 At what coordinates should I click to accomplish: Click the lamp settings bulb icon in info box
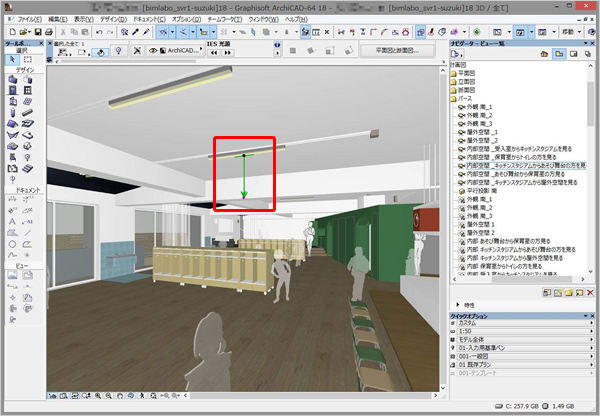coord(119,51)
